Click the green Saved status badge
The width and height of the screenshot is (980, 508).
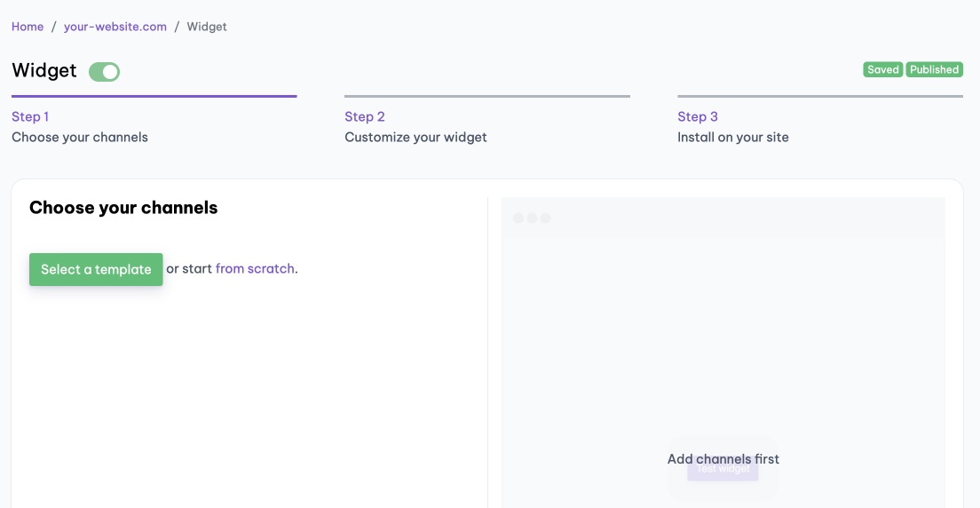tap(883, 69)
